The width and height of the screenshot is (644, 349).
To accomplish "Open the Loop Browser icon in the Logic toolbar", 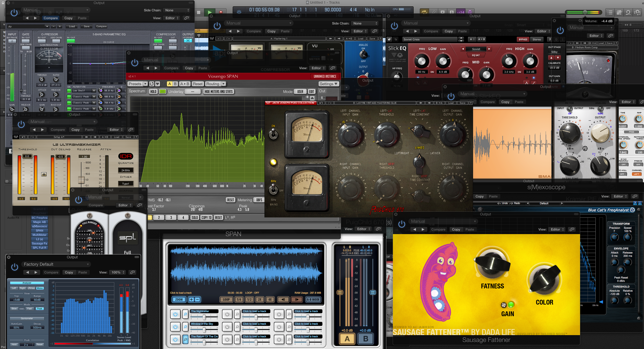I will tap(628, 12).
